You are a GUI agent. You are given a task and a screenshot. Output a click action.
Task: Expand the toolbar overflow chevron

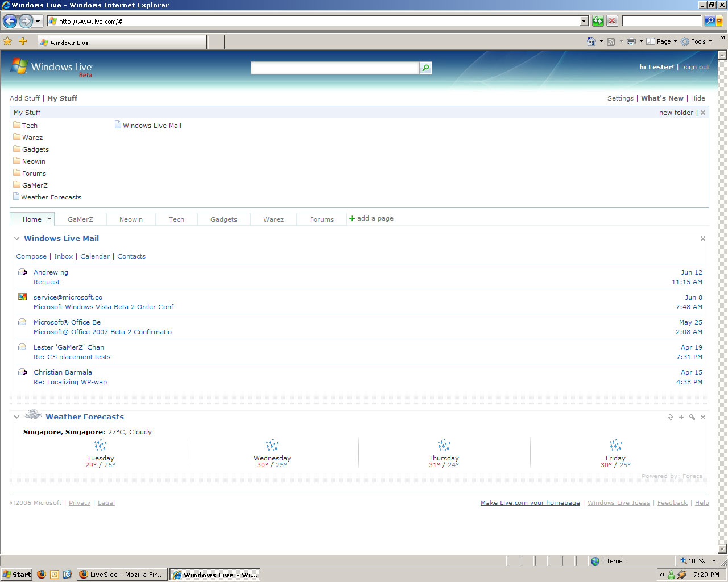point(723,38)
